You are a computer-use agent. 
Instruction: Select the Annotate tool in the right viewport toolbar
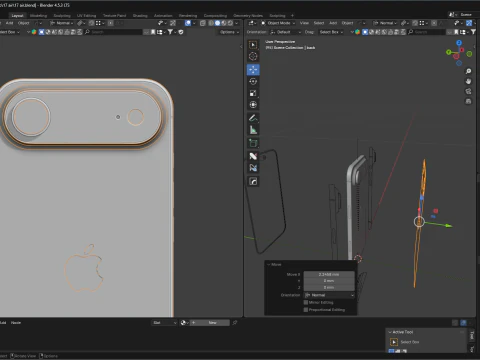point(253,118)
